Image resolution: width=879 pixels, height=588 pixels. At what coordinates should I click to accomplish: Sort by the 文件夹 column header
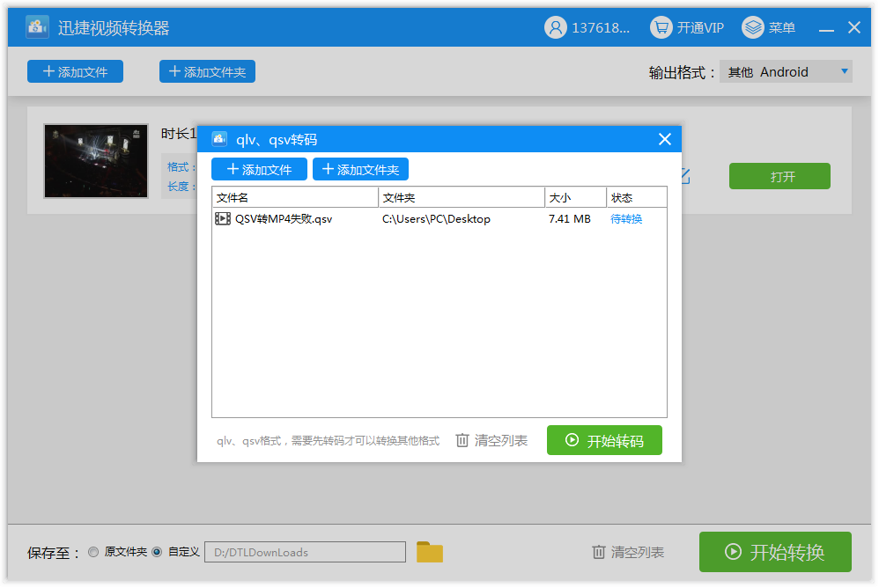[462, 198]
